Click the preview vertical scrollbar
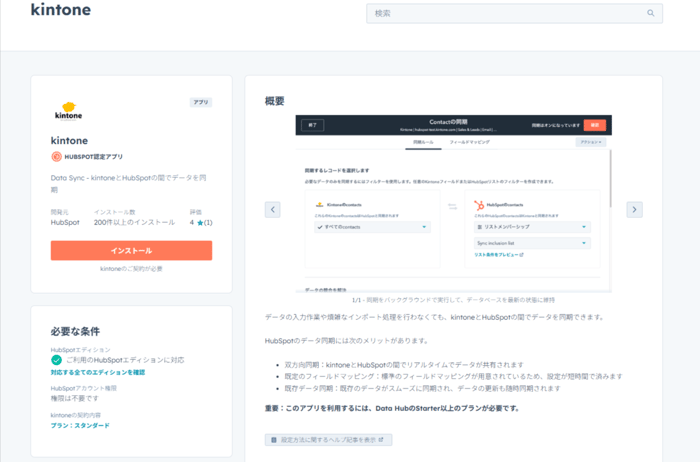This screenshot has height=462, width=700. tap(610, 179)
